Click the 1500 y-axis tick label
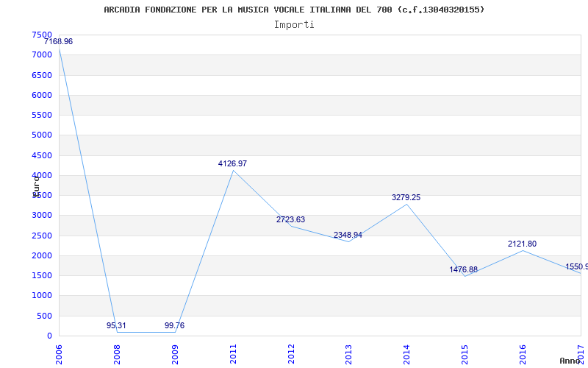The image size is (588, 368). (x=42, y=275)
